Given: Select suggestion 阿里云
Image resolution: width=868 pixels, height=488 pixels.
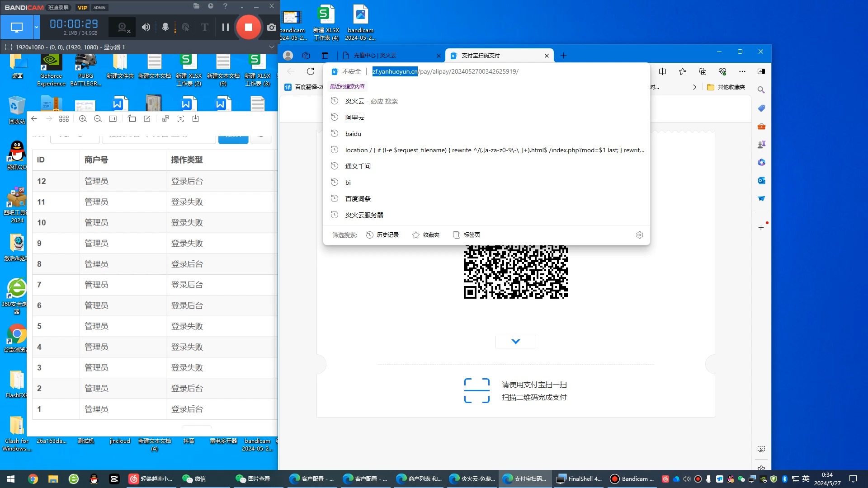Looking at the screenshot, I should tap(486, 117).
